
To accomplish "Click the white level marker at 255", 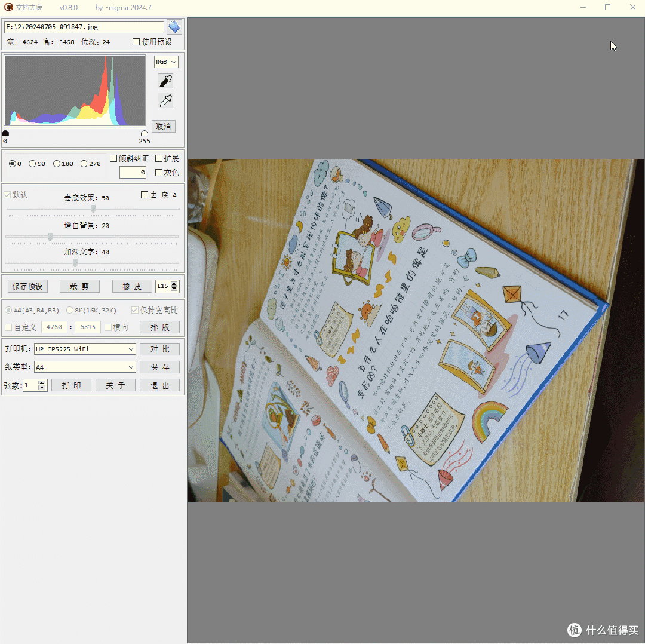I will tap(145, 133).
